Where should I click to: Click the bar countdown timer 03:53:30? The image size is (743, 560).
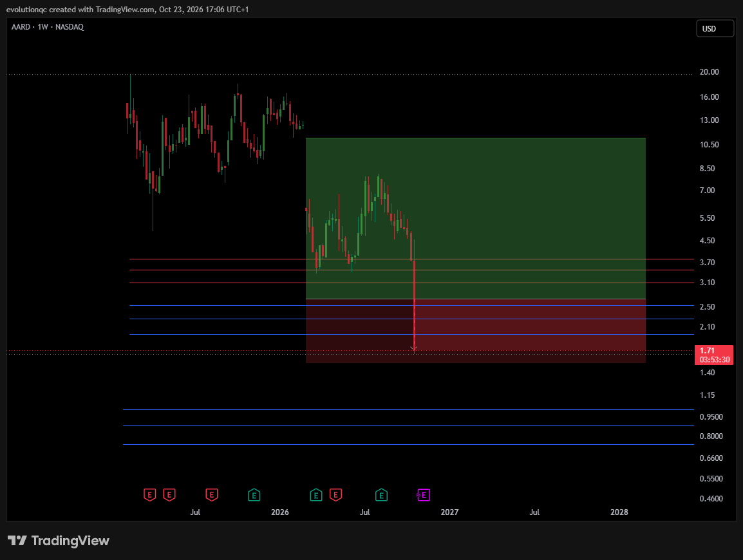point(715,360)
